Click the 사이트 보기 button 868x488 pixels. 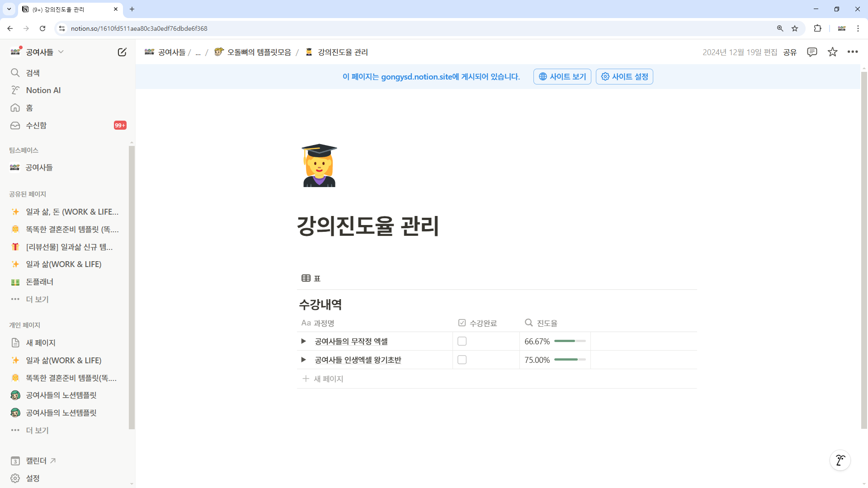[x=562, y=76]
